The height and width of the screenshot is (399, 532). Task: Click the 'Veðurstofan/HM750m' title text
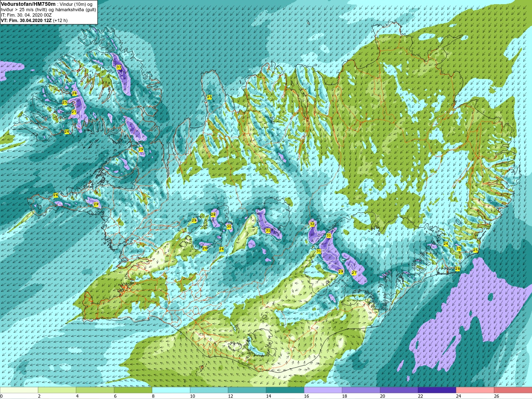(28, 4)
